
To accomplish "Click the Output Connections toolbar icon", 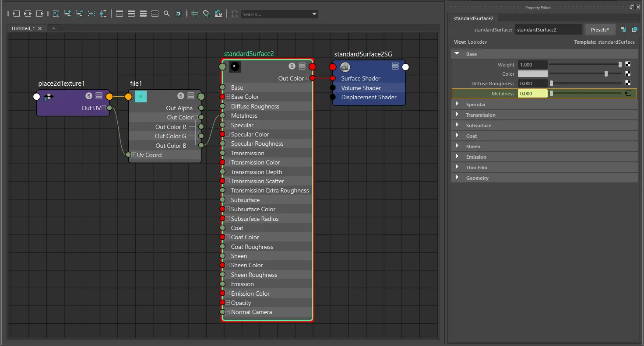I will coord(40,14).
